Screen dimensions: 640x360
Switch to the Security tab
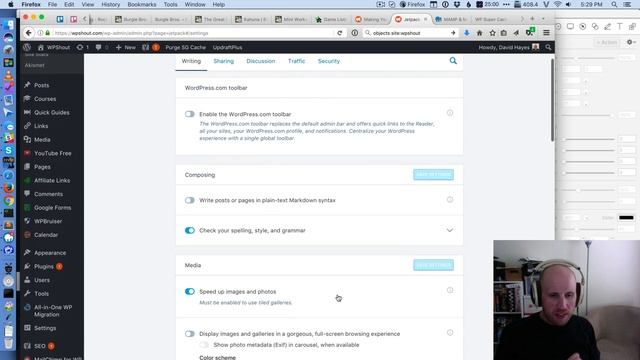click(x=329, y=61)
